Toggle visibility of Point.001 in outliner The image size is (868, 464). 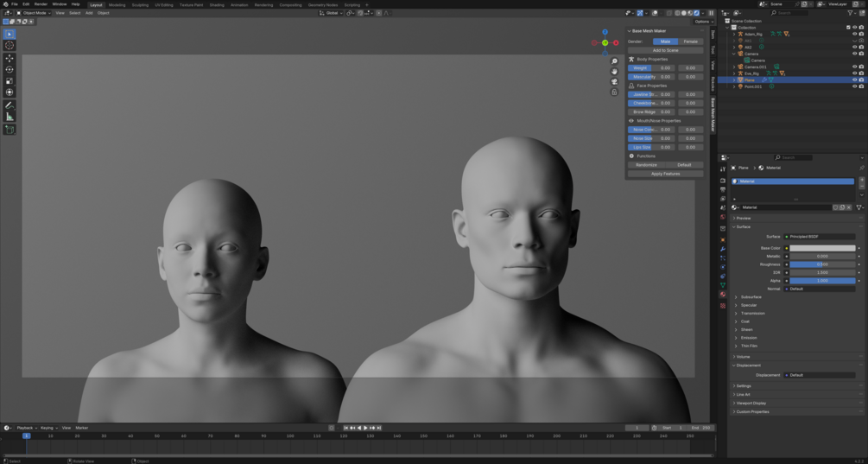(854, 86)
